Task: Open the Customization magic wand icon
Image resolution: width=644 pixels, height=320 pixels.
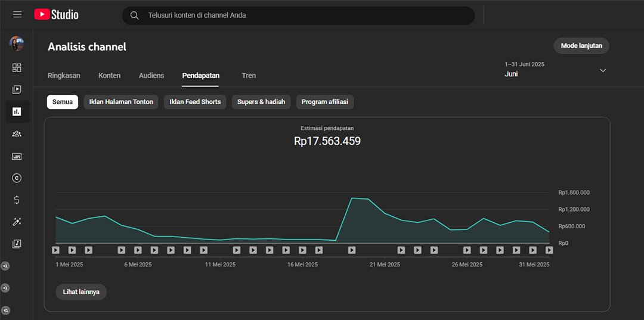Action: tap(17, 222)
